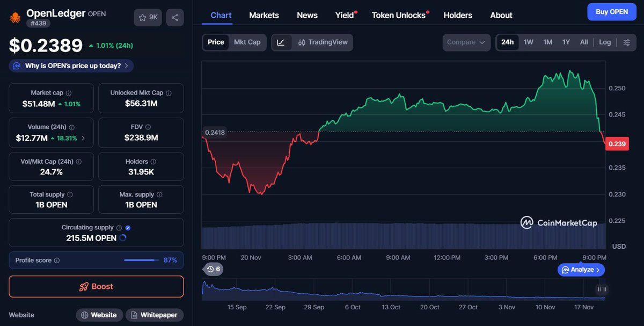Open the Markets tab

point(264,15)
